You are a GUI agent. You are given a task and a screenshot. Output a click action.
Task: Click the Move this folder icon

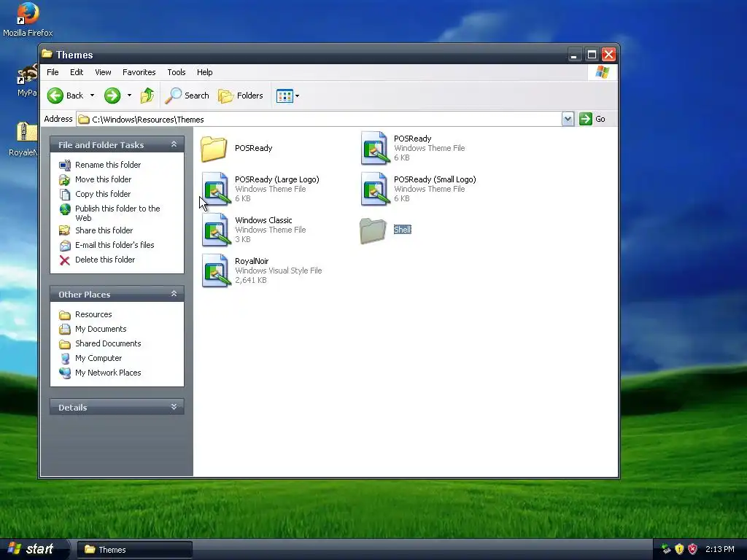[x=65, y=179]
